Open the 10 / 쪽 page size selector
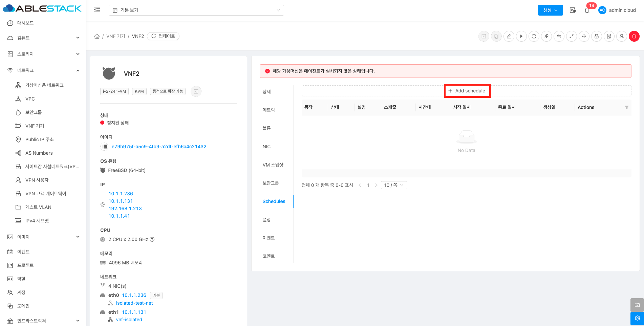 pyautogui.click(x=394, y=185)
